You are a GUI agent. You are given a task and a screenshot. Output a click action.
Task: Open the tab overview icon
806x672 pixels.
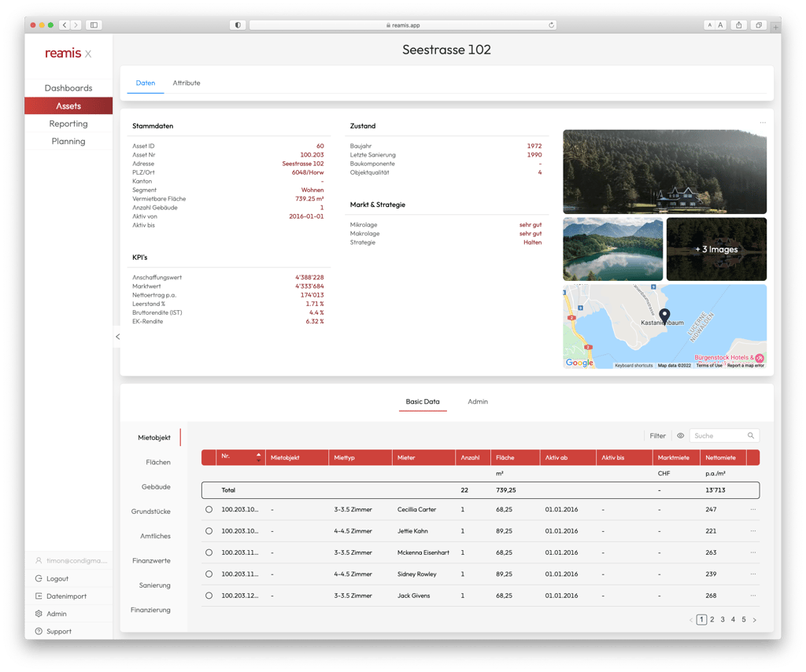pos(759,24)
